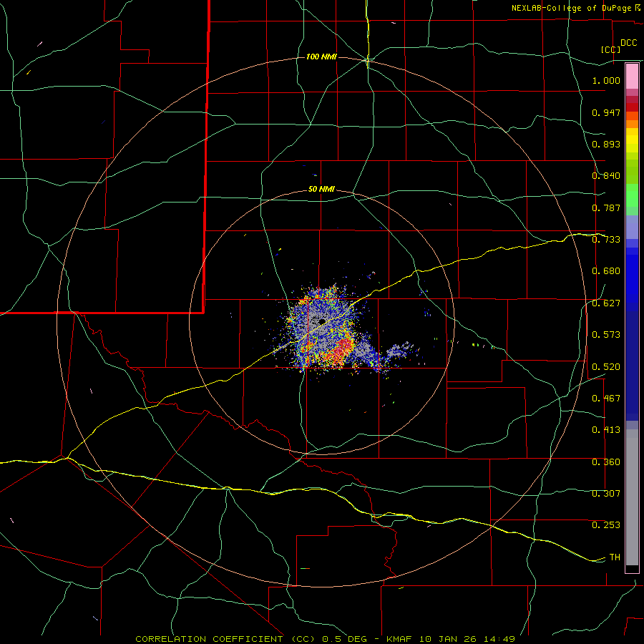Click the DCC label above the legend

(628, 43)
